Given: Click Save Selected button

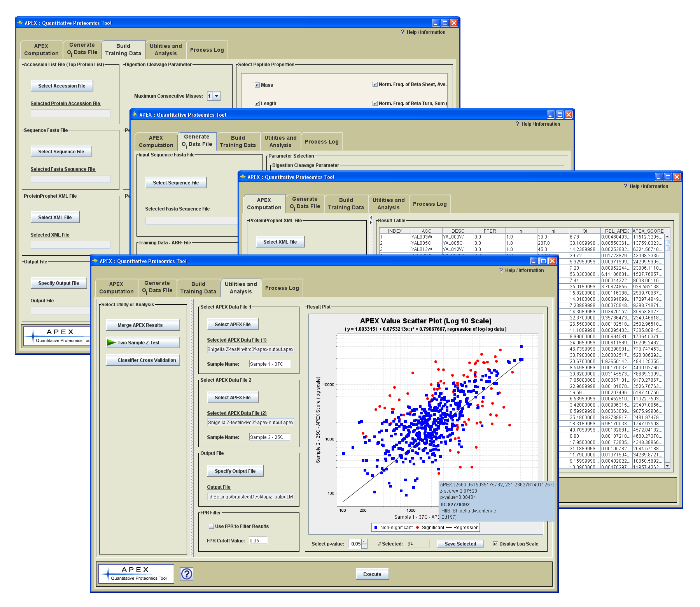Looking at the screenshot, I should [460, 544].
